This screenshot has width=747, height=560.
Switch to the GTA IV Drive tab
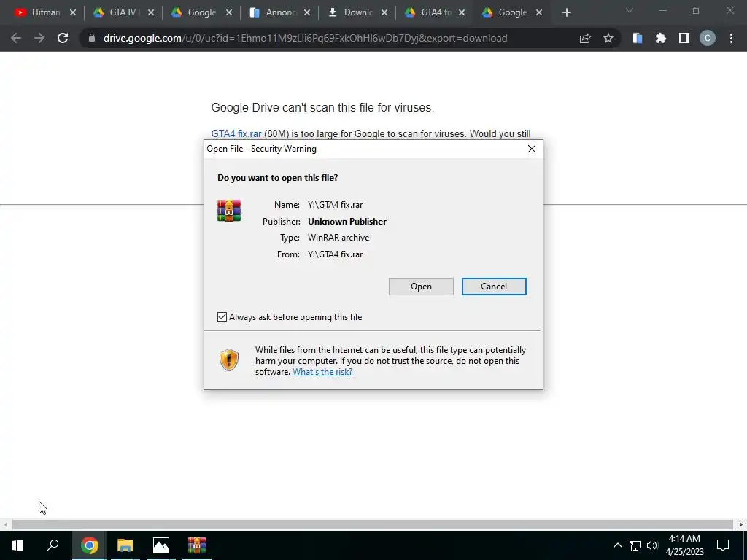tap(123, 12)
